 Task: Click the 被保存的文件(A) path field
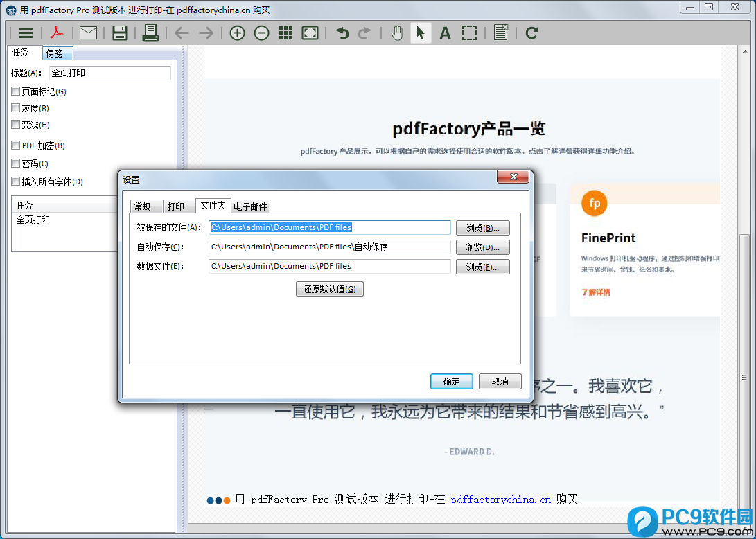330,227
